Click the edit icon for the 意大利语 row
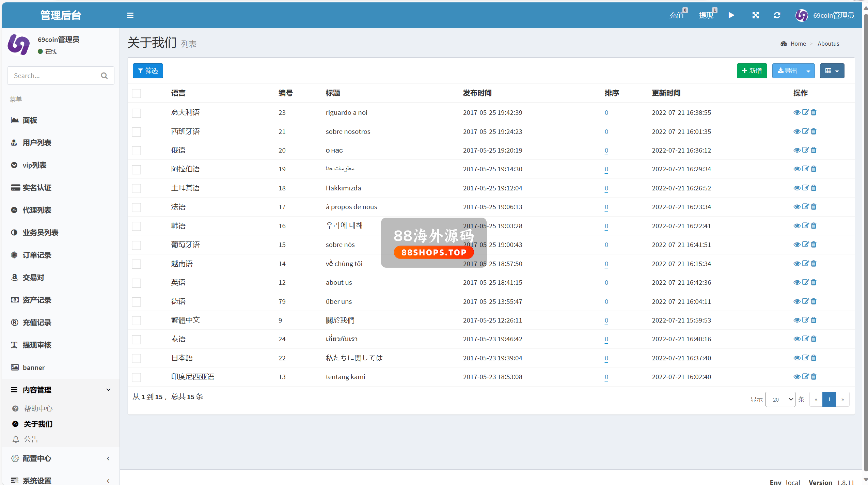The image size is (868, 485). tap(805, 112)
